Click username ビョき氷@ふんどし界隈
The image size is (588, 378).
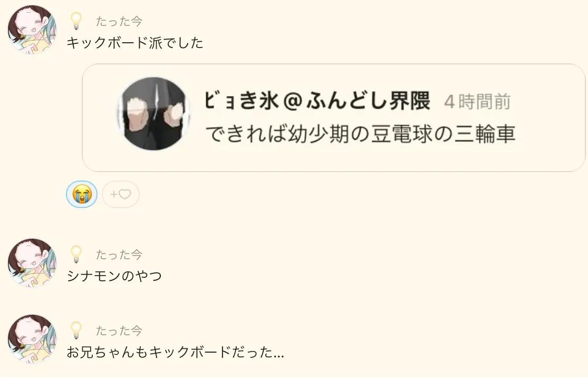click(x=317, y=101)
